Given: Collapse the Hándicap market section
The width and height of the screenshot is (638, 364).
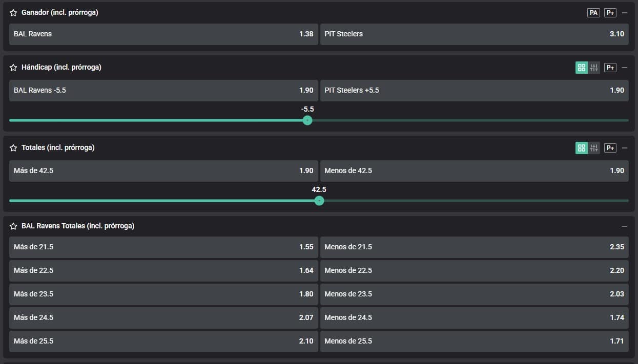Looking at the screenshot, I should pos(624,68).
